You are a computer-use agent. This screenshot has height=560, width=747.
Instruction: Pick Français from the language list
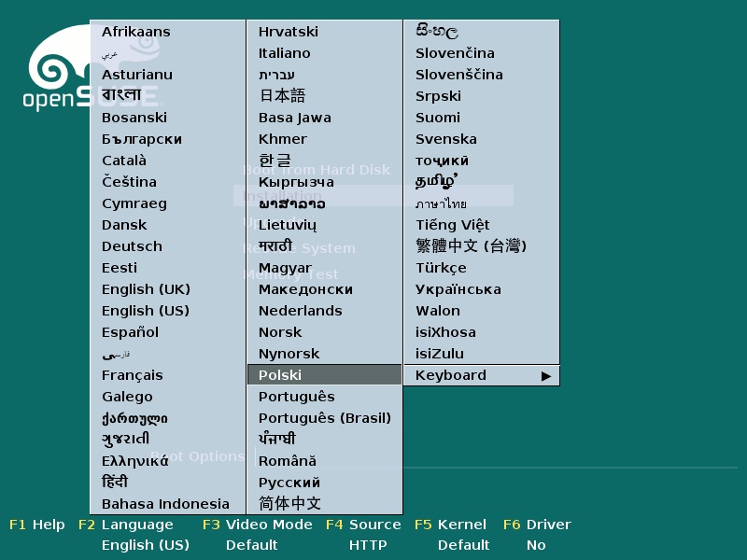tap(132, 375)
